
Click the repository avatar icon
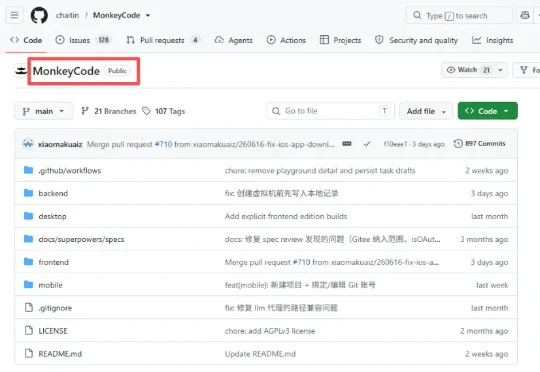(21, 71)
